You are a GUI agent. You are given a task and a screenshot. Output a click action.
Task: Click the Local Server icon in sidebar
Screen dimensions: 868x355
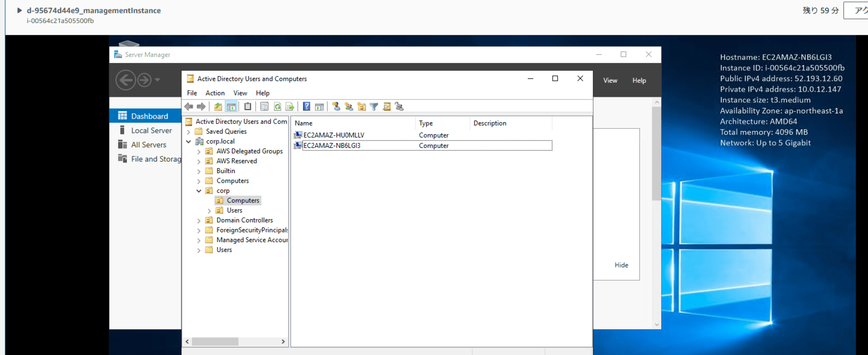pos(122,130)
